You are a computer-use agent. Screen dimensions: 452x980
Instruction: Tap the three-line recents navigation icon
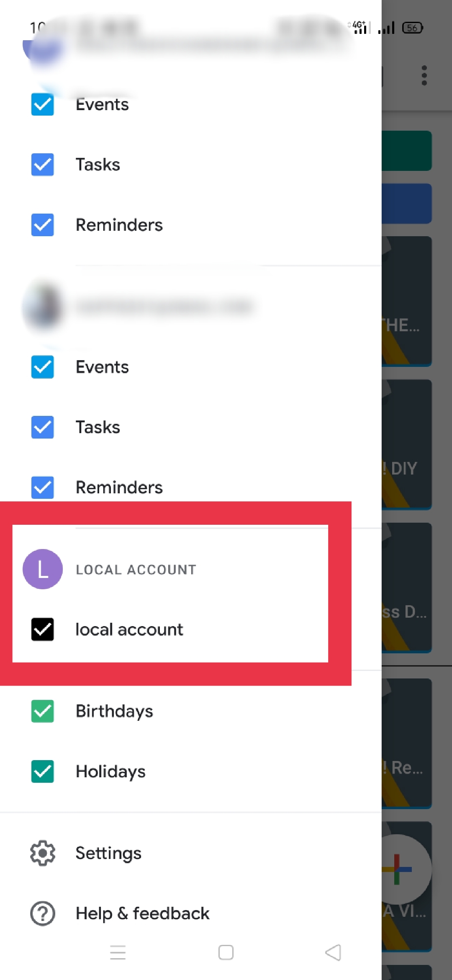click(x=118, y=952)
